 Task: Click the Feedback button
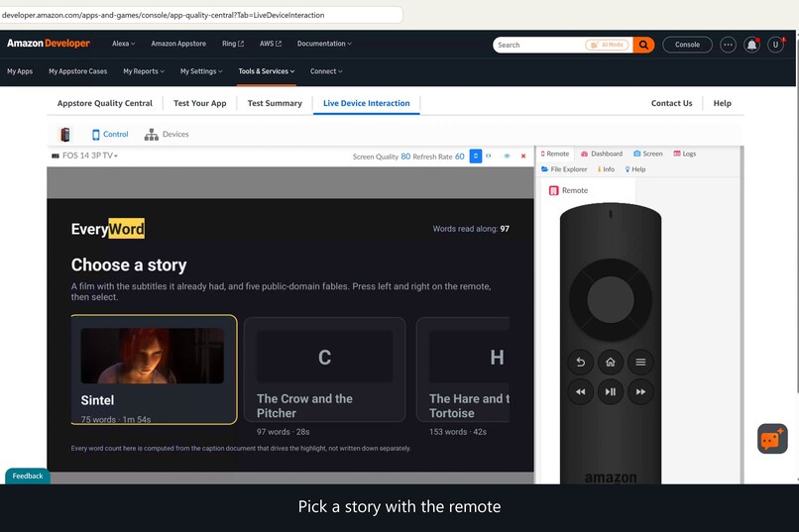pos(28,476)
